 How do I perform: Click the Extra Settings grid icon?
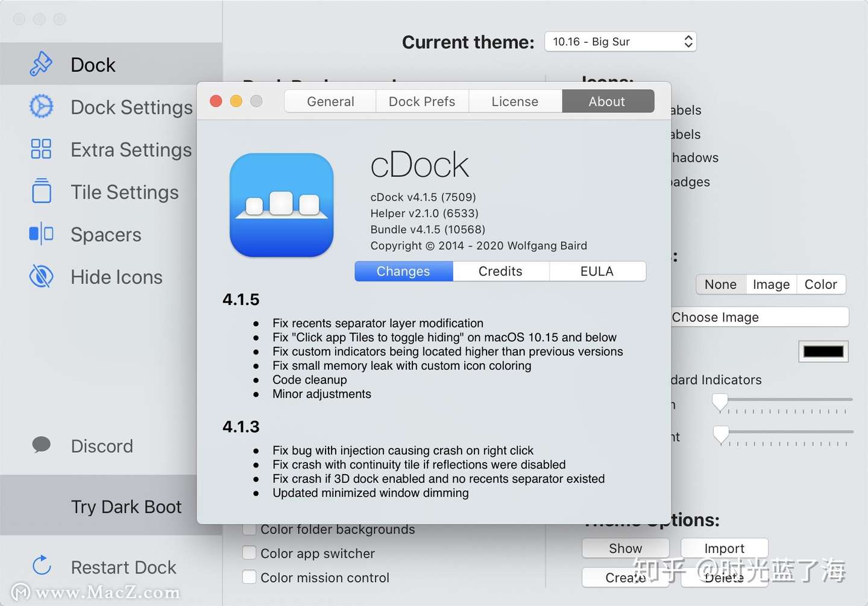click(x=41, y=149)
